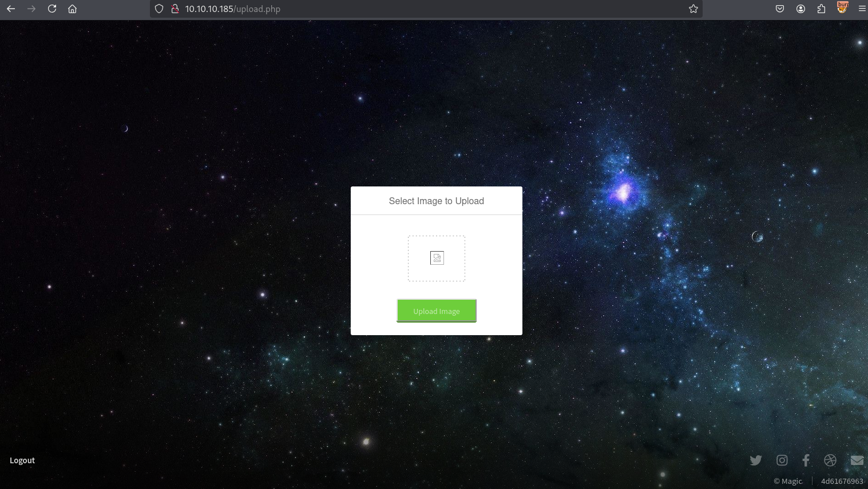Open the extensions puzzle icon
Screen dimensions: 868x489
(x=821, y=9)
